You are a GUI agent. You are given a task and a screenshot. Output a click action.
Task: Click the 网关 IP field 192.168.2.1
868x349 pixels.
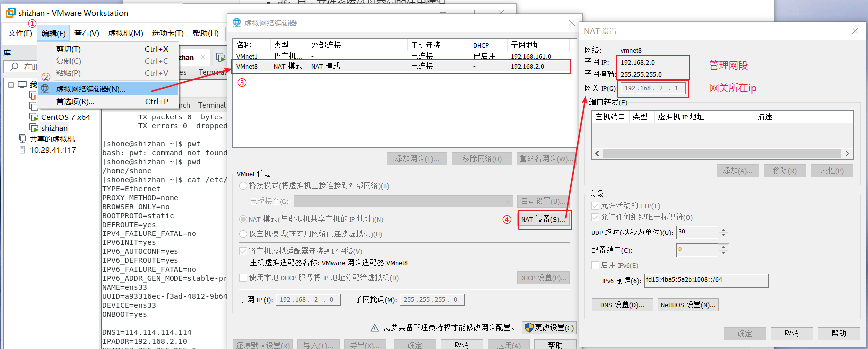coord(653,88)
